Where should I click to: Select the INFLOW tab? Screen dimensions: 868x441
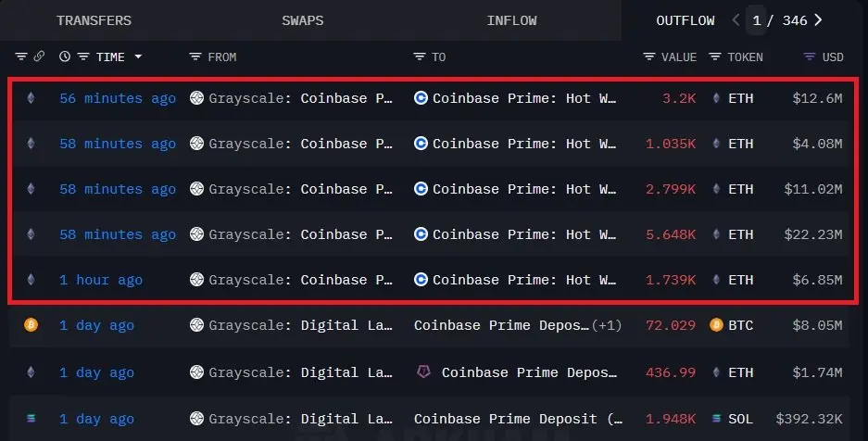click(x=511, y=20)
